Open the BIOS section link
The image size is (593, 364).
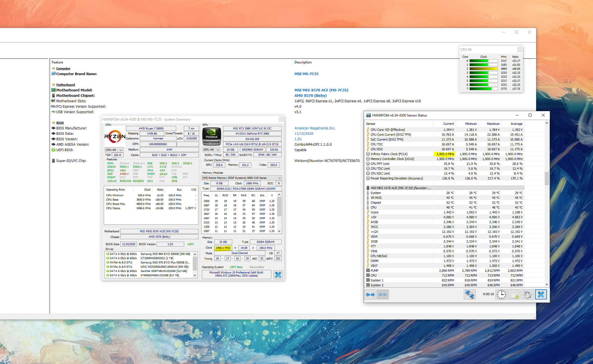60,123
